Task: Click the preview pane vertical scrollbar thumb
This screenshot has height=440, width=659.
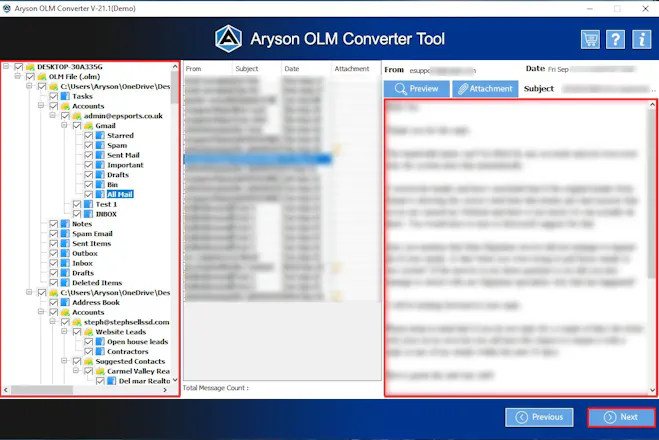Action: pos(652,193)
